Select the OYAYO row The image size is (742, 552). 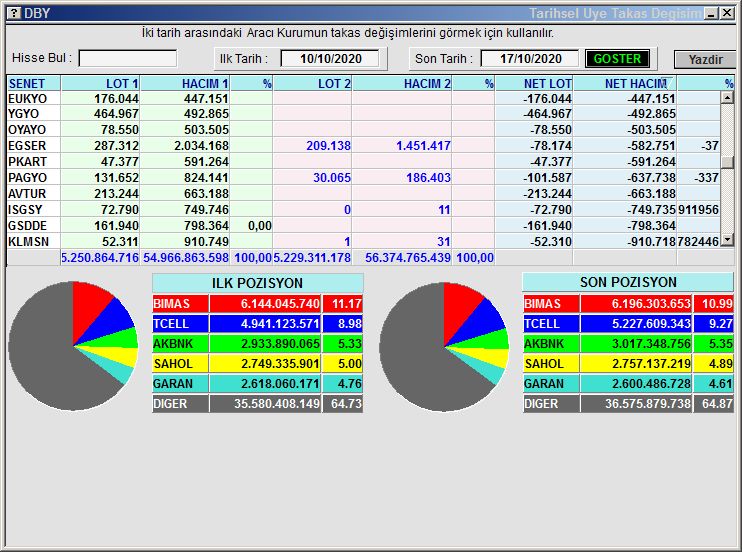point(363,130)
